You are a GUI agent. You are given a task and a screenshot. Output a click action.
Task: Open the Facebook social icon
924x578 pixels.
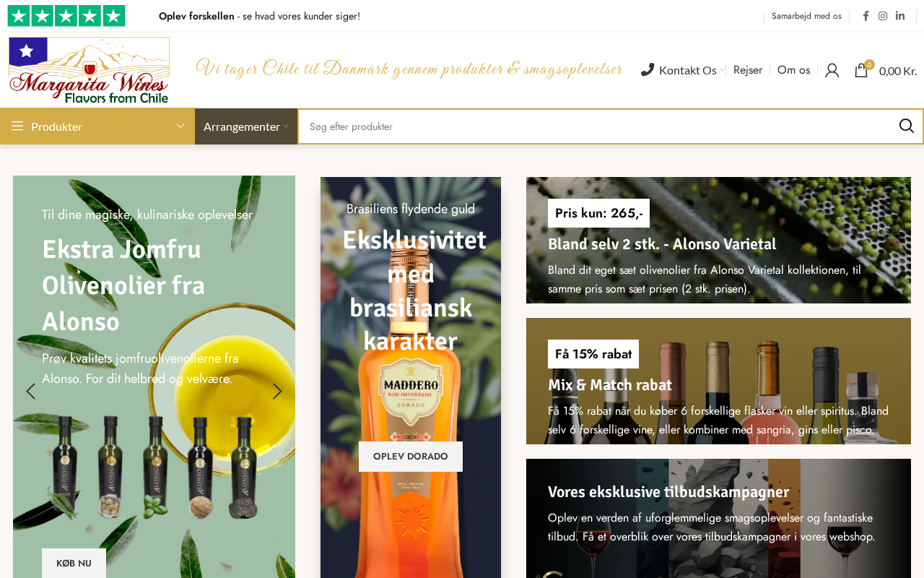click(x=866, y=16)
